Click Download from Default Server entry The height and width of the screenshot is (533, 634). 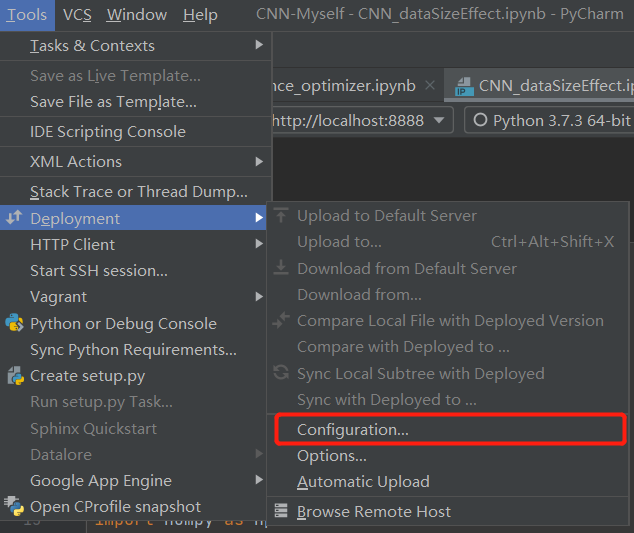(x=448, y=269)
